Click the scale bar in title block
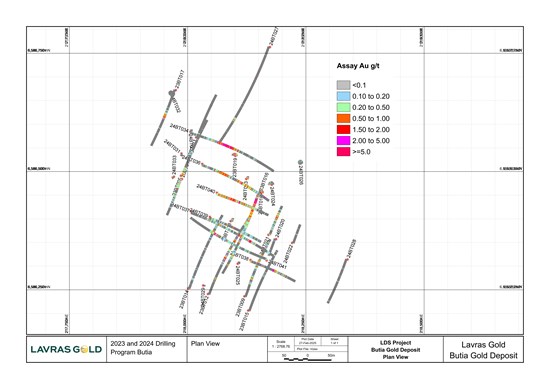Screen dimensions: 550x389 coord(308,359)
